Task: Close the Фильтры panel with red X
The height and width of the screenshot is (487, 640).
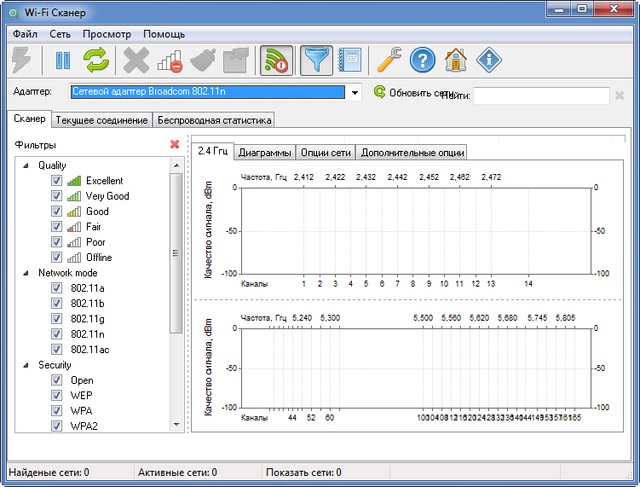Action: (175, 145)
